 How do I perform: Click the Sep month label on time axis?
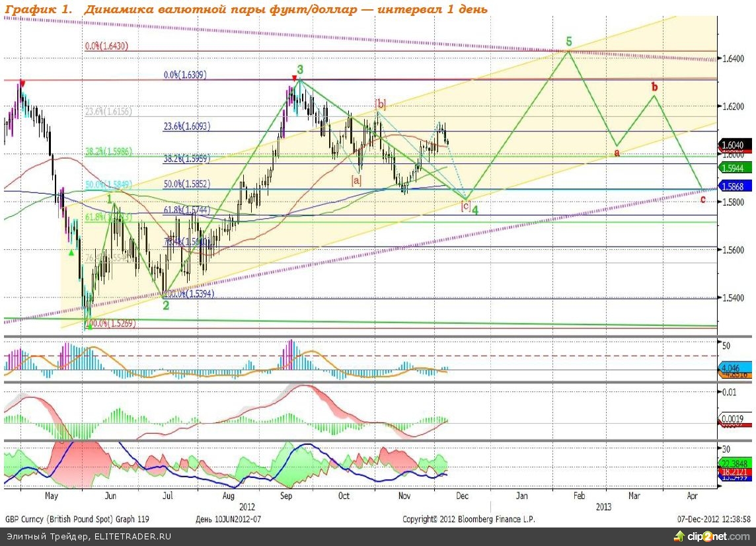pos(287,494)
